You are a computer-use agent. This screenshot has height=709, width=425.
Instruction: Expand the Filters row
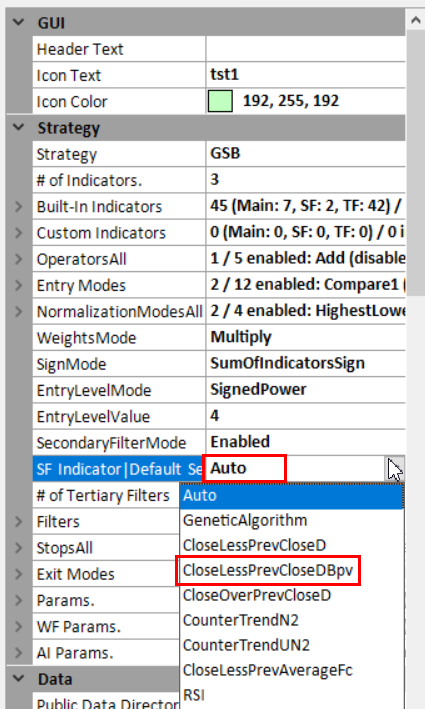(19, 521)
